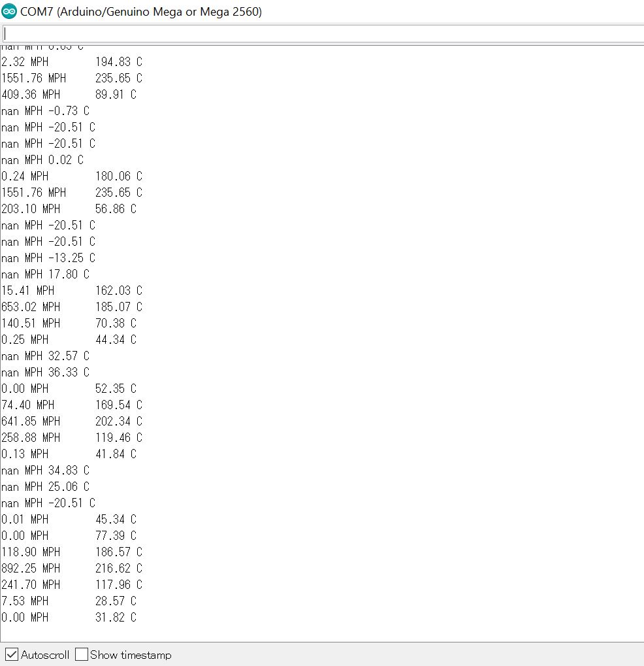Select the 0.01 MPH 45.34 C reading

(69, 520)
